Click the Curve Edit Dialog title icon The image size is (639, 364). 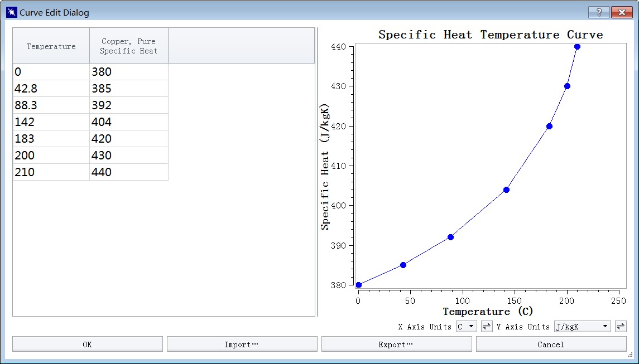(11, 12)
